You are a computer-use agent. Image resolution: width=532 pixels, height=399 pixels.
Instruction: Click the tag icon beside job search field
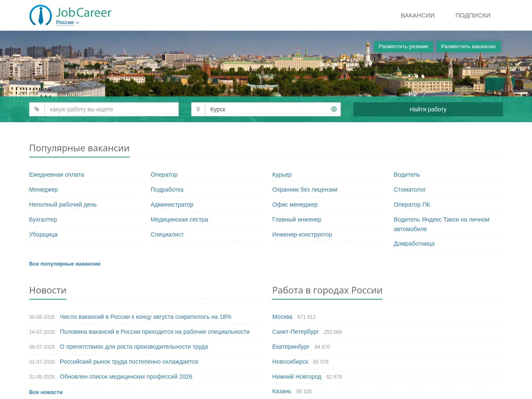pos(37,109)
